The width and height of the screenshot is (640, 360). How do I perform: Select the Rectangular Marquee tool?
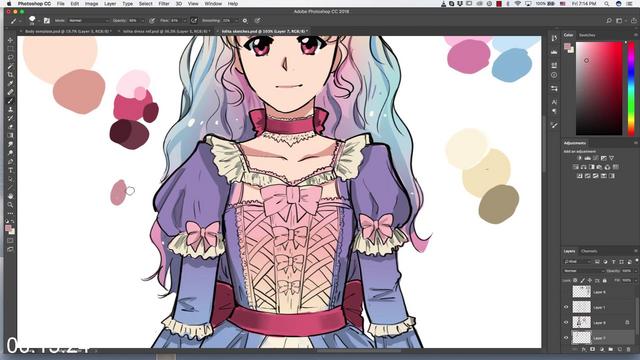click(x=10, y=49)
